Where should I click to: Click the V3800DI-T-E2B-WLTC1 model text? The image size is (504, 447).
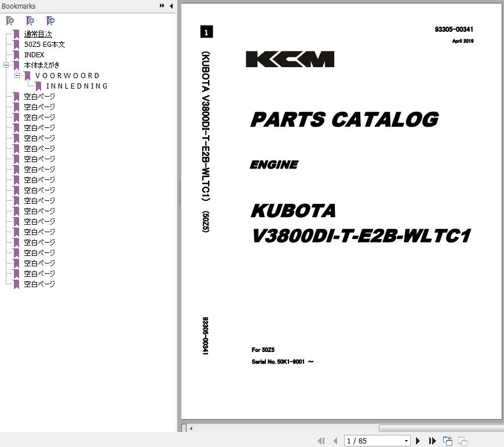point(361,236)
